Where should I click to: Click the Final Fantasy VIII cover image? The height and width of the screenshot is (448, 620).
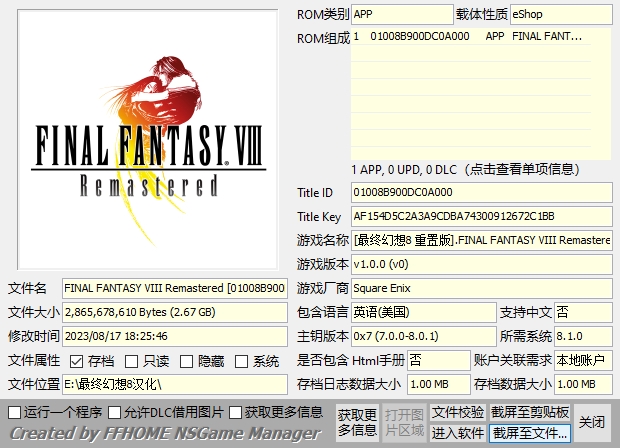point(148,140)
